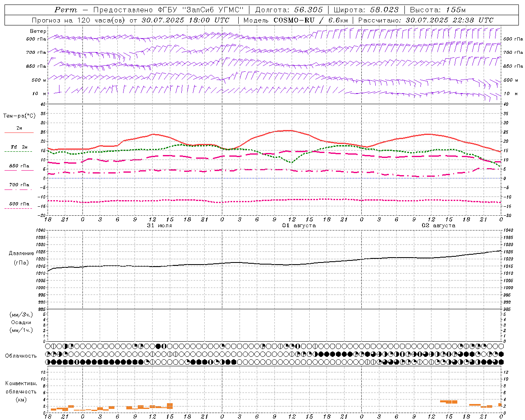Click the Облачность cloud cover label

coord(21,356)
